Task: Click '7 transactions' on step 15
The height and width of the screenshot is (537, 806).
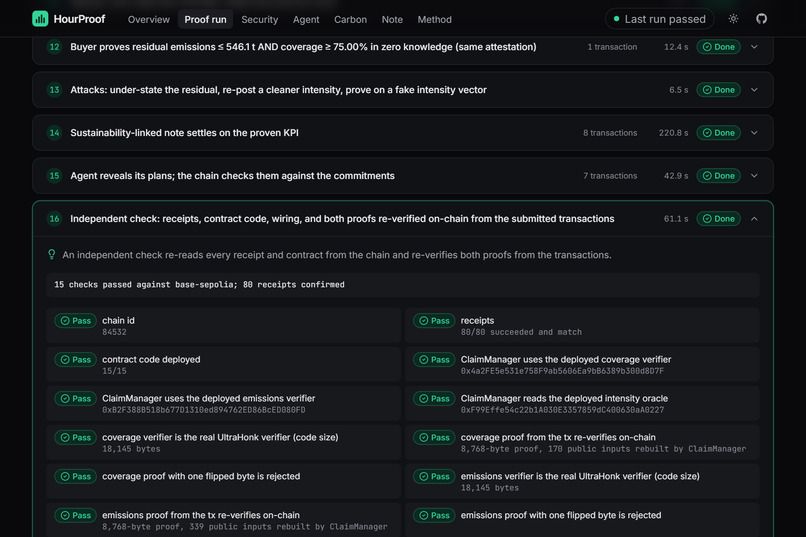Action: point(610,176)
